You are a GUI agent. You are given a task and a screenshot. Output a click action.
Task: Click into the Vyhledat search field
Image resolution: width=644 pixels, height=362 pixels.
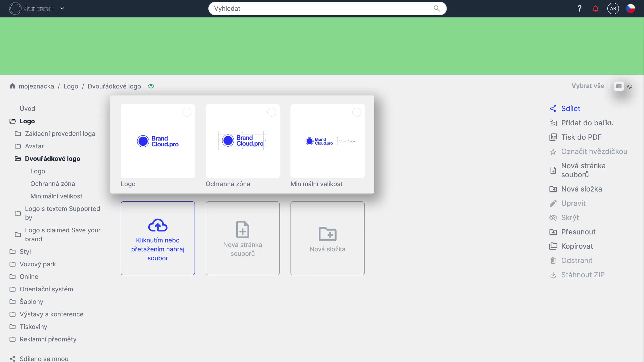pyautogui.click(x=320, y=8)
